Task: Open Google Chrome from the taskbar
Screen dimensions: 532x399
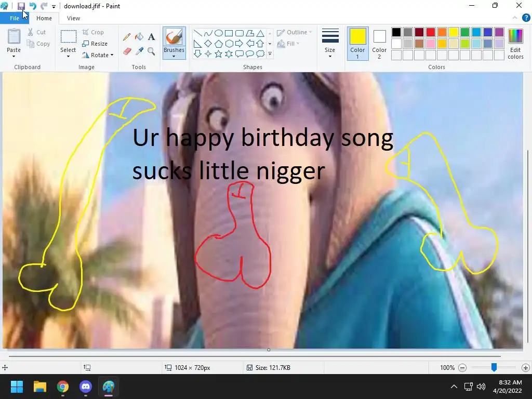Action: tap(63, 387)
